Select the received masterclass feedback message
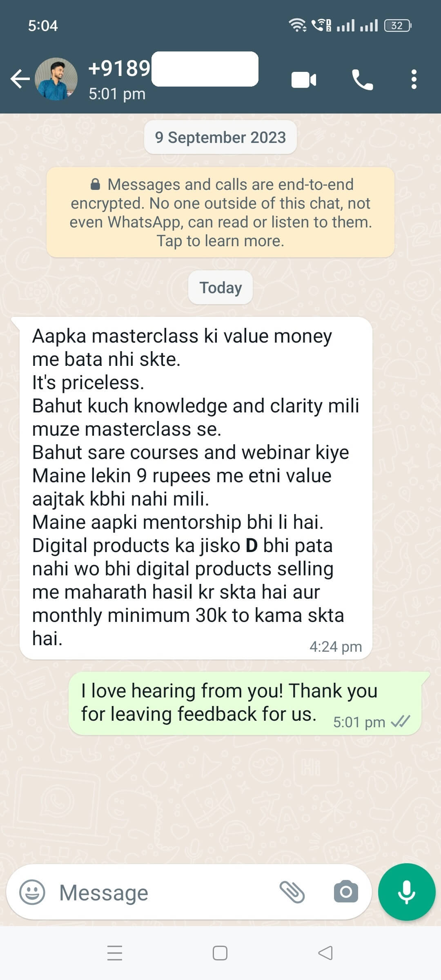 (x=196, y=488)
